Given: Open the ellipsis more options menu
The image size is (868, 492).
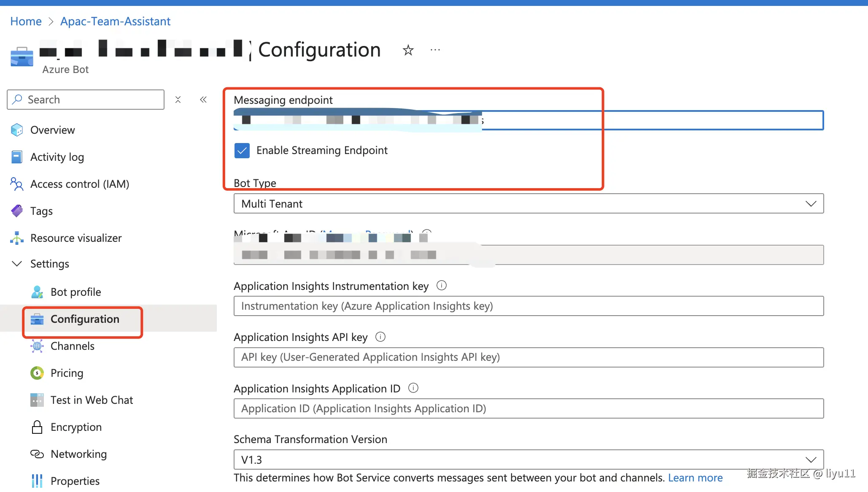Looking at the screenshot, I should pos(435,50).
